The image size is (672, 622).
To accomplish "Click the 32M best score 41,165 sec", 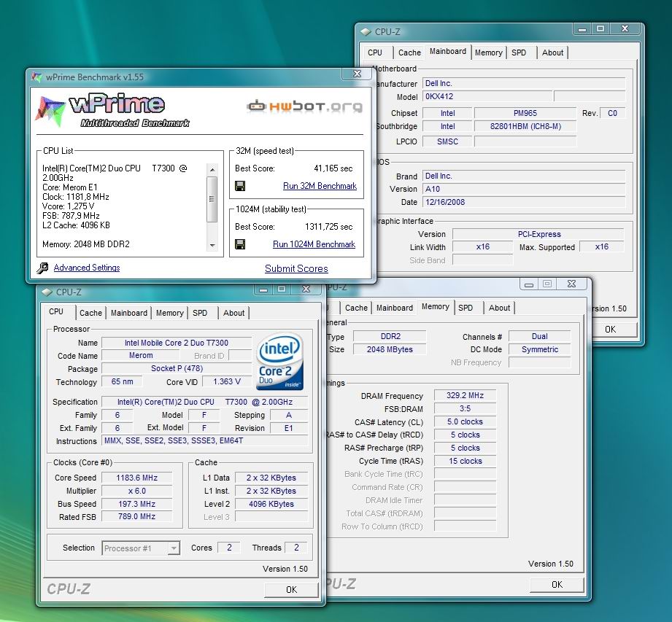I will click(x=333, y=168).
